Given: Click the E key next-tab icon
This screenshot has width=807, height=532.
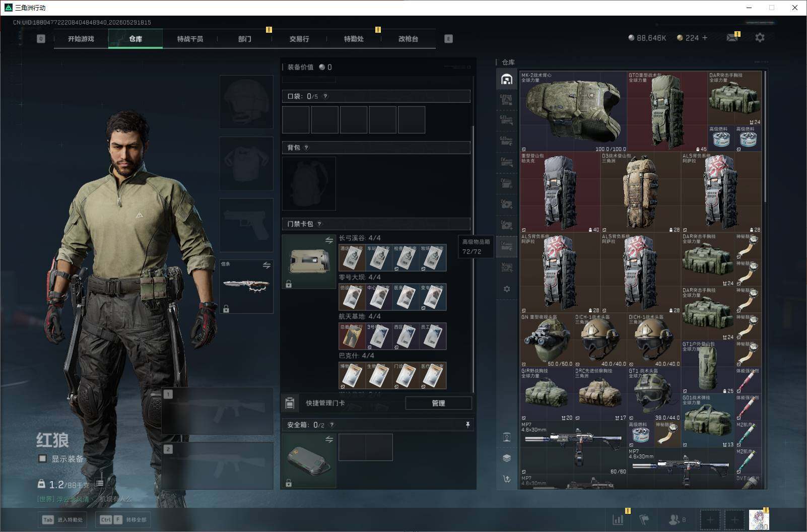Looking at the screenshot, I should (x=448, y=38).
